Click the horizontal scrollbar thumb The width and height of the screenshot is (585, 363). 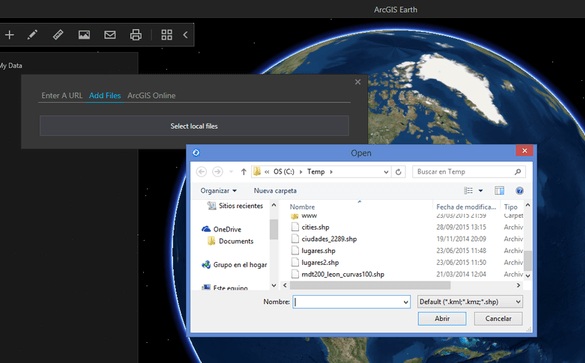click(370, 285)
